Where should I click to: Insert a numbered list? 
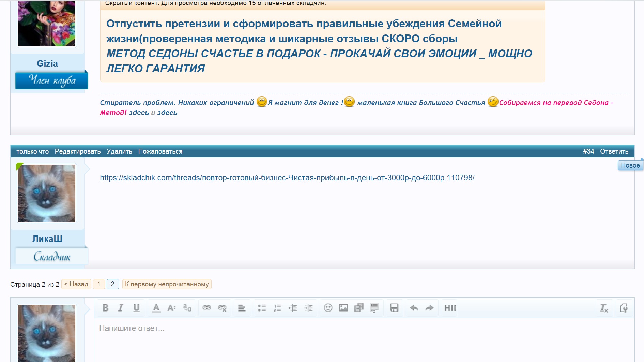pyautogui.click(x=277, y=308)
